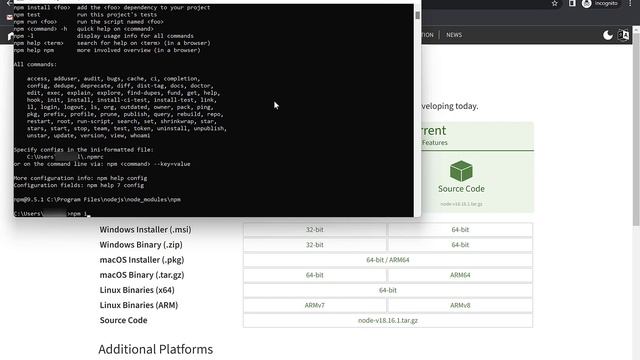Click the command prompt scrollbar thumb
640x360 pixels.
point(417,15)
